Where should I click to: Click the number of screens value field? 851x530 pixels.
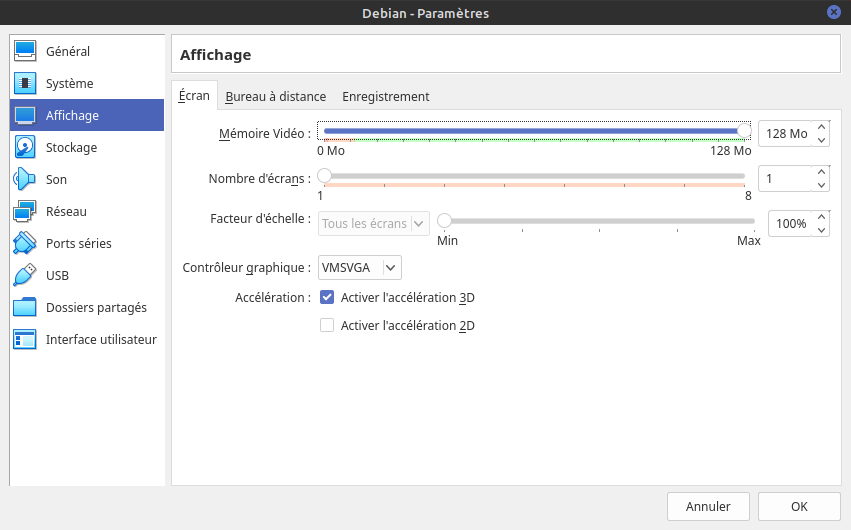tap(785, 178)
